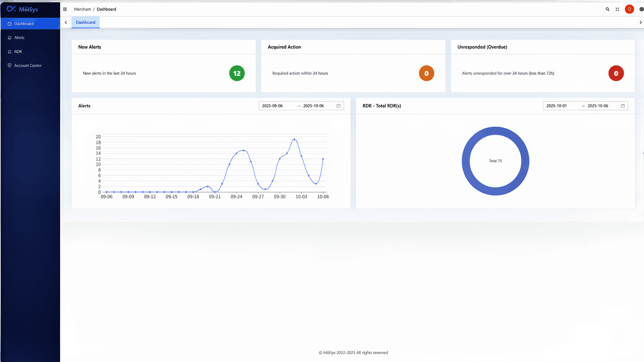Click the final 10-06 data point on the line
Image resolution: width=644 pixels, height=362 pixels.
(x=323, y=159)
